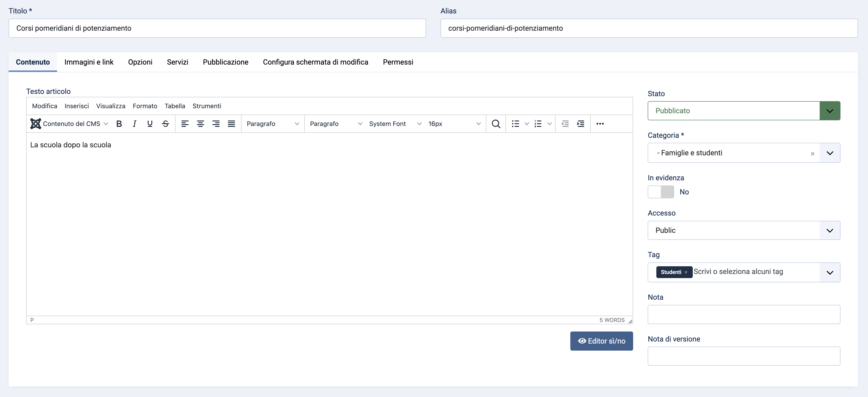Expand numbered list style options
This screenshot has width=868, height=397.
click(x=550, y=123)
